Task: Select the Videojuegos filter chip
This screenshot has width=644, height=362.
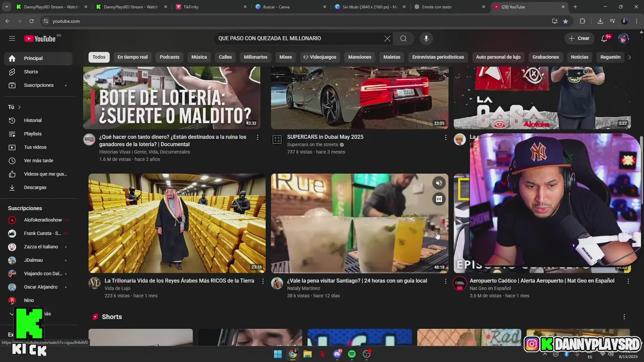Action: click(319, 57)
